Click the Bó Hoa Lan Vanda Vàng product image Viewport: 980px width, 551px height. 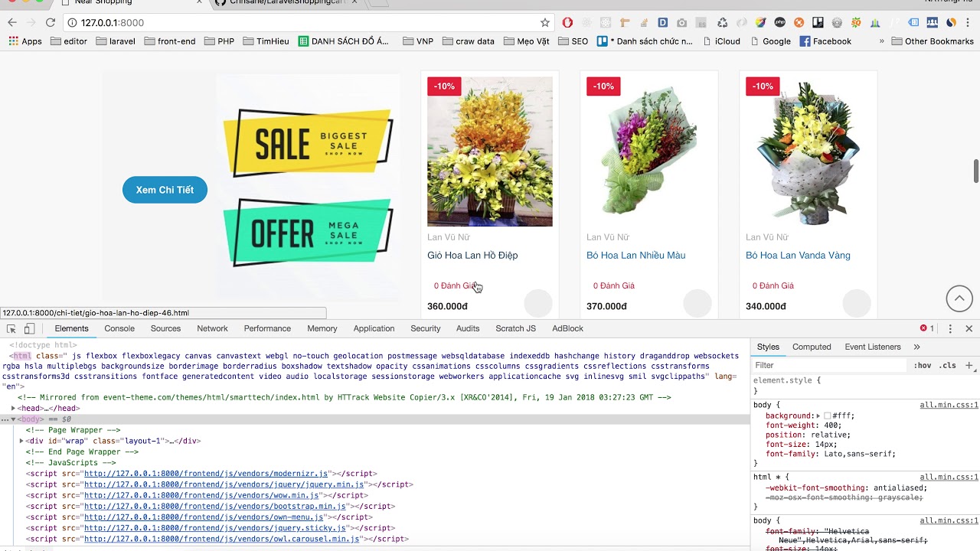[808, 152]
